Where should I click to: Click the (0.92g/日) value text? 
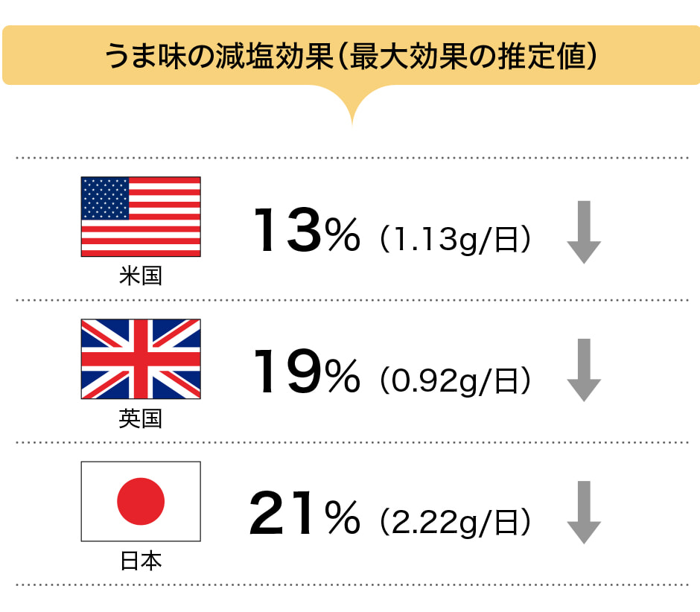[x=455, y=380]
